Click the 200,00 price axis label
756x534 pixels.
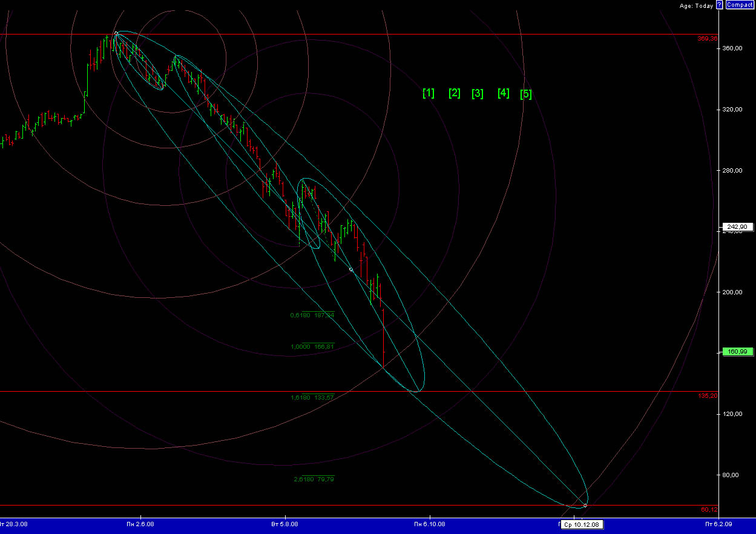click(732, 292)
